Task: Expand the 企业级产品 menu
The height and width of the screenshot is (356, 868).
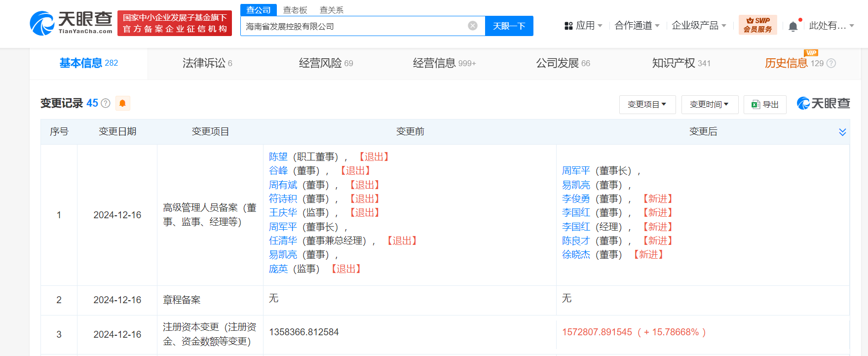Action: point(698,26)
